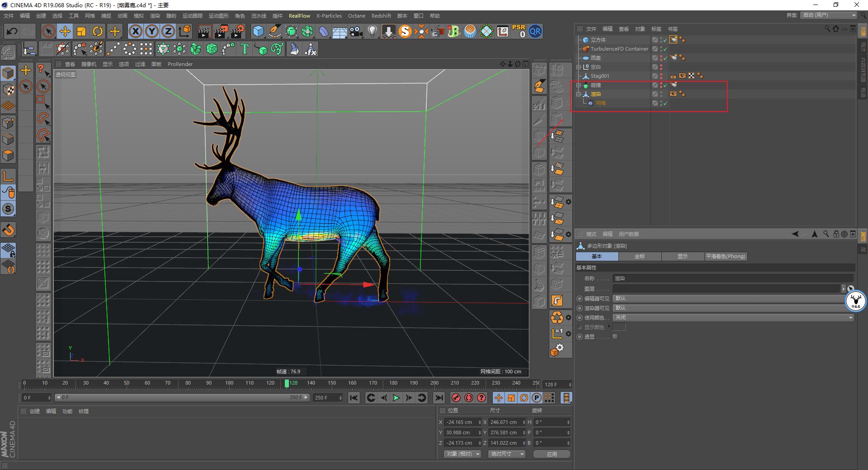Viewport: 868px width, 470px height.
Task: Open the layout dropdown showing 启动(用户)
Action: 829,15
